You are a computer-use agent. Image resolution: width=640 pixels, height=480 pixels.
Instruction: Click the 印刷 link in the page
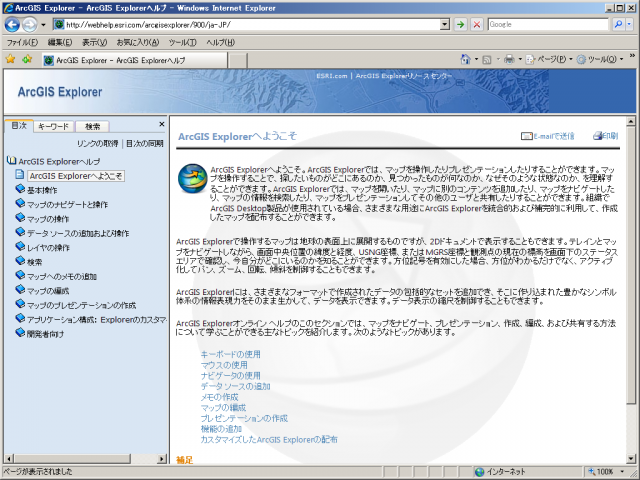[606, 136]
